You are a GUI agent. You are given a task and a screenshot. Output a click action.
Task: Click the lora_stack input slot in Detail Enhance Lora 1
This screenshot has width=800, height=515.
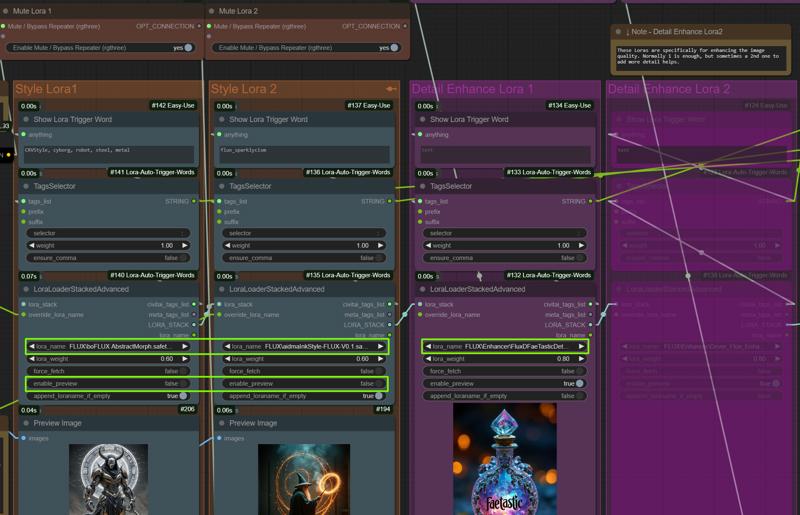[x=420, y=304]
